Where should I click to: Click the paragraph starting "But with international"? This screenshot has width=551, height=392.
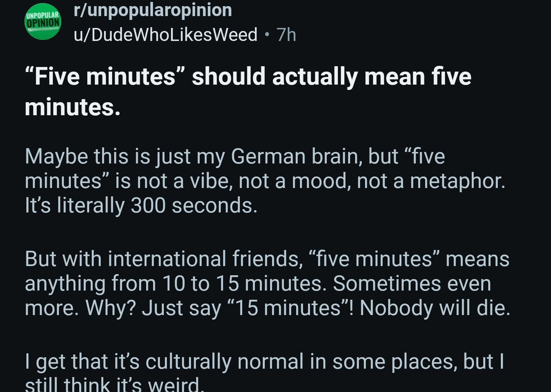[267, 283]
